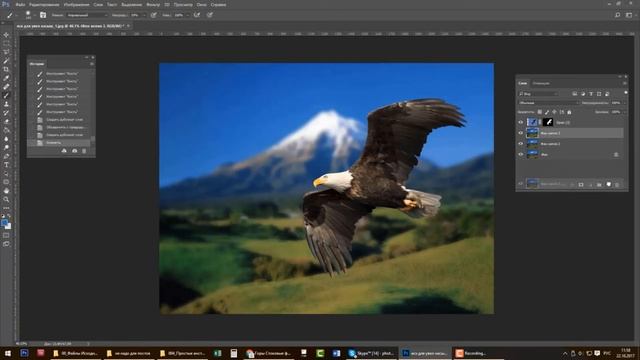Select the Rectangular Marquee tool
This screenshot has height=360, width=640.
click(6, 43)
